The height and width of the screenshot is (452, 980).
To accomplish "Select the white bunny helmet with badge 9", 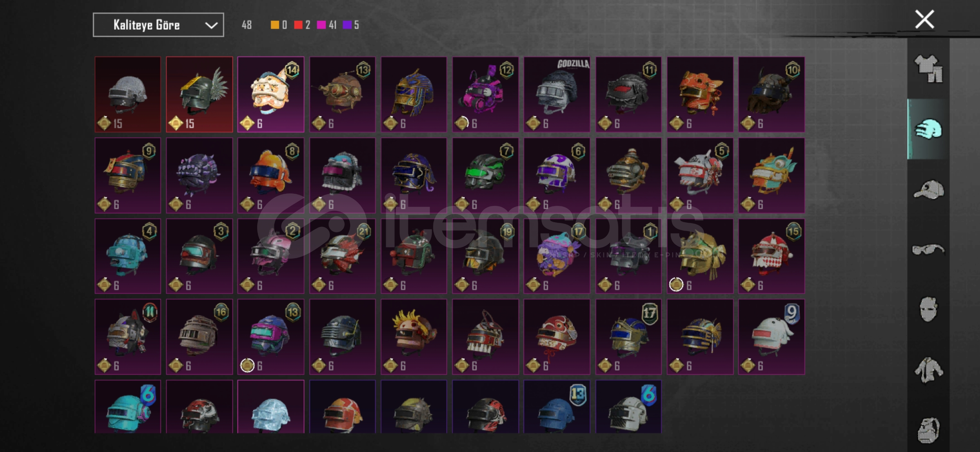I will click(x=771, y=337).
